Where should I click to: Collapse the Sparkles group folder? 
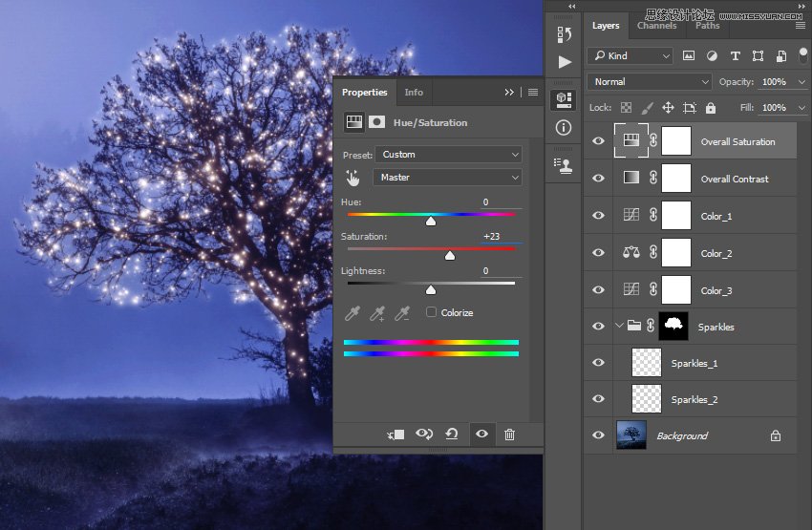point(618,327)
